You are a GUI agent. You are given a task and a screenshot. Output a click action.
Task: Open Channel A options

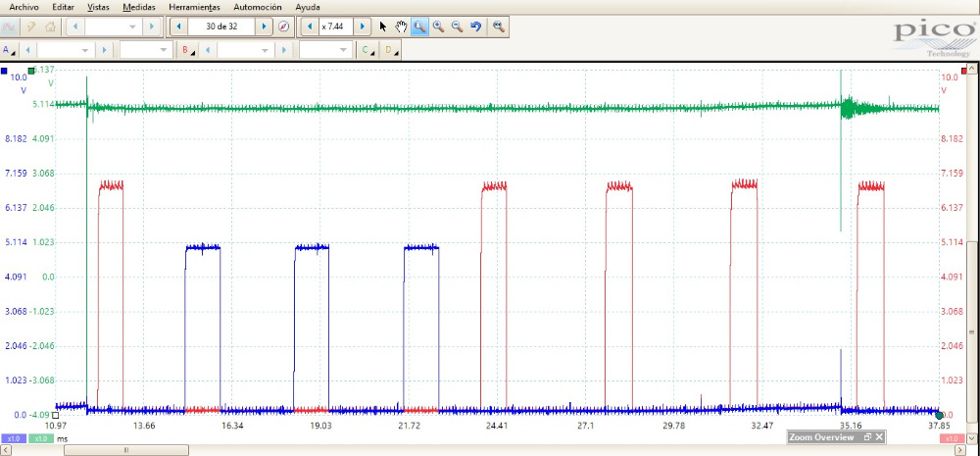click(9, 50)
